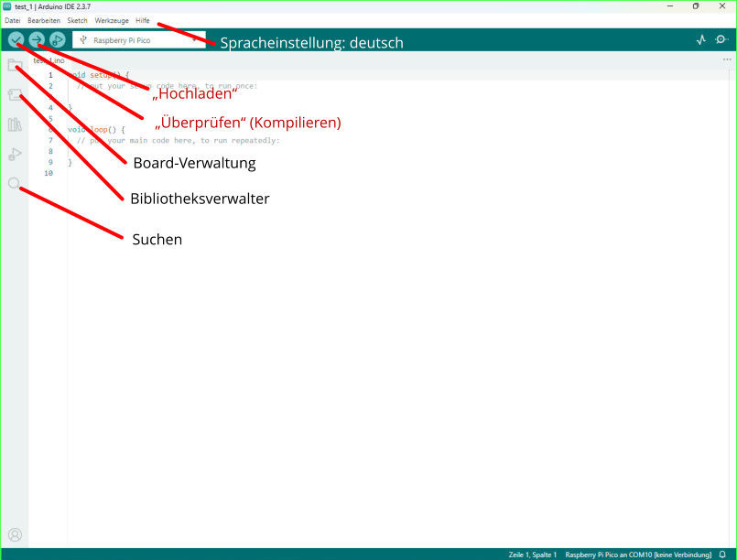Open the Sketch menu

(x=77, y=20)
